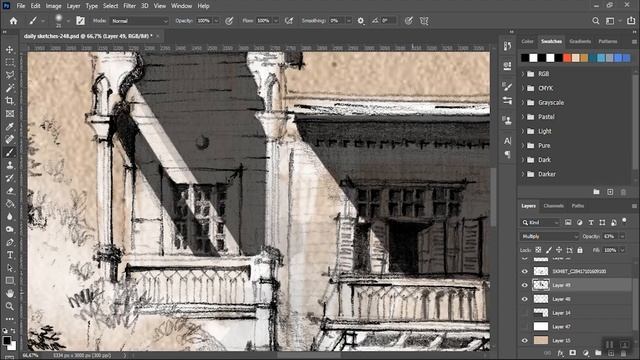Select the Dodge tool
The image size is (640, 360).
pos(10,229)
